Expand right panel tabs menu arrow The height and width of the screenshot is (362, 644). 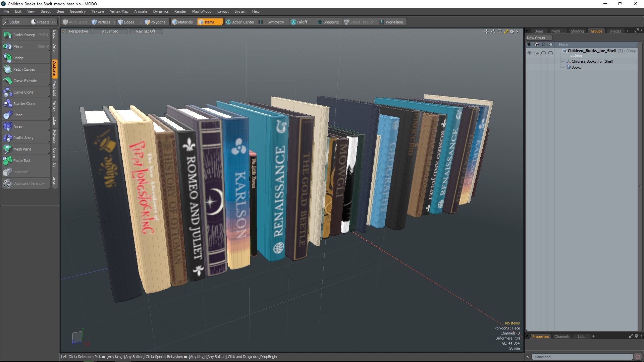[x=641, y=31]
